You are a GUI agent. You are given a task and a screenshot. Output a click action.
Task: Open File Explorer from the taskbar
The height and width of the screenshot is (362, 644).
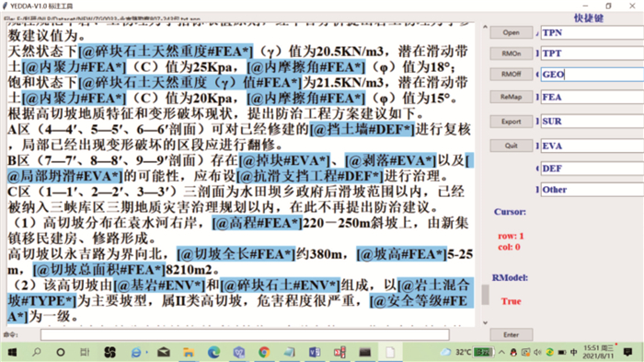click(189, 353)
